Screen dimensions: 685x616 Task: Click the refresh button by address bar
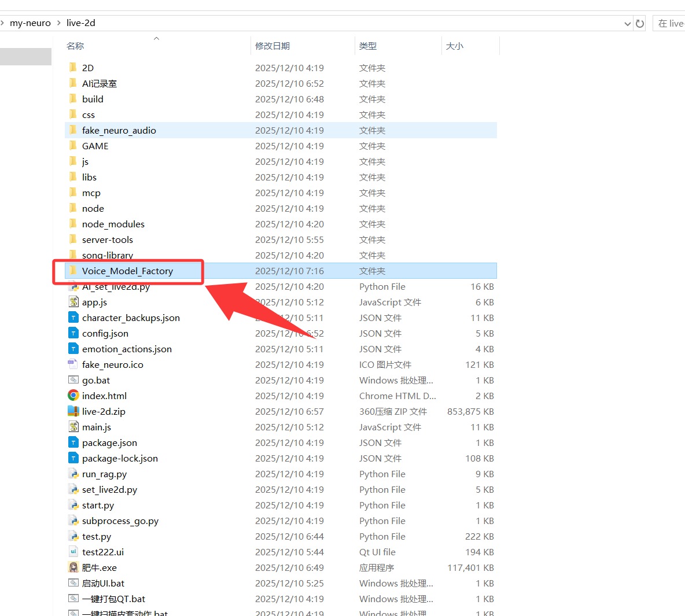click(x=640, y=24)
